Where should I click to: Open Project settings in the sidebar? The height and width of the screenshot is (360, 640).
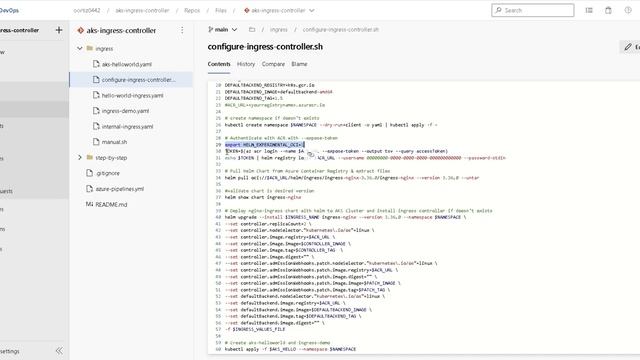pos(10,351)
